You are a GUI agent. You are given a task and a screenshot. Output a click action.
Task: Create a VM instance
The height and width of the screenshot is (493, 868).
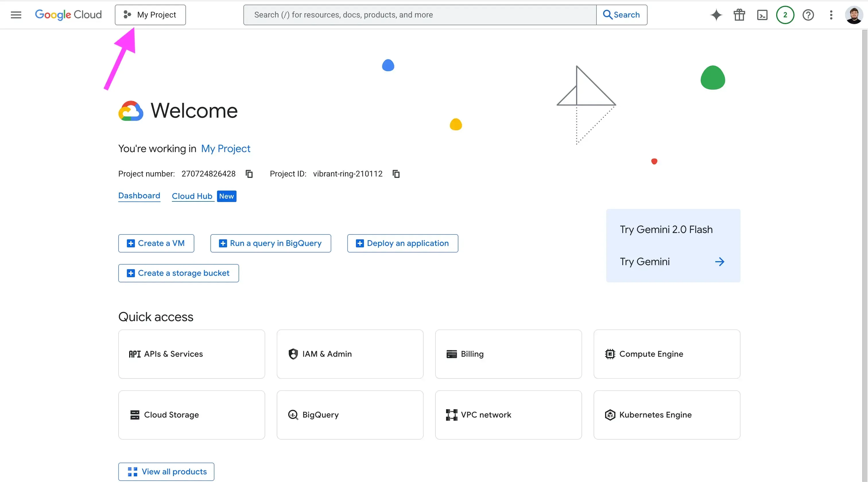coord(156,243)
